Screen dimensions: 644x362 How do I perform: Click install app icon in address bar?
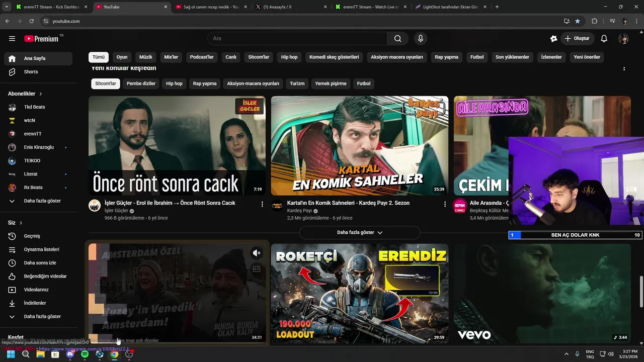pos(567,21)
